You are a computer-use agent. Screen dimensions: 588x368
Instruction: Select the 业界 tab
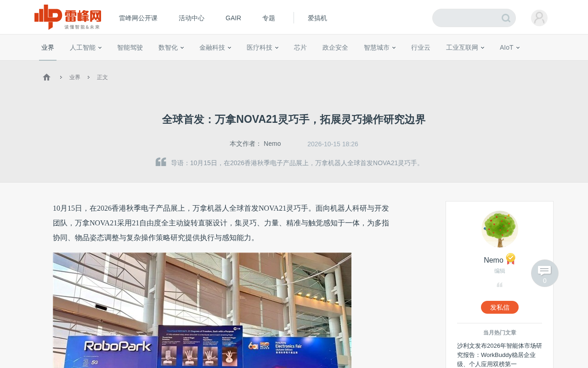[x=48, y=47]
